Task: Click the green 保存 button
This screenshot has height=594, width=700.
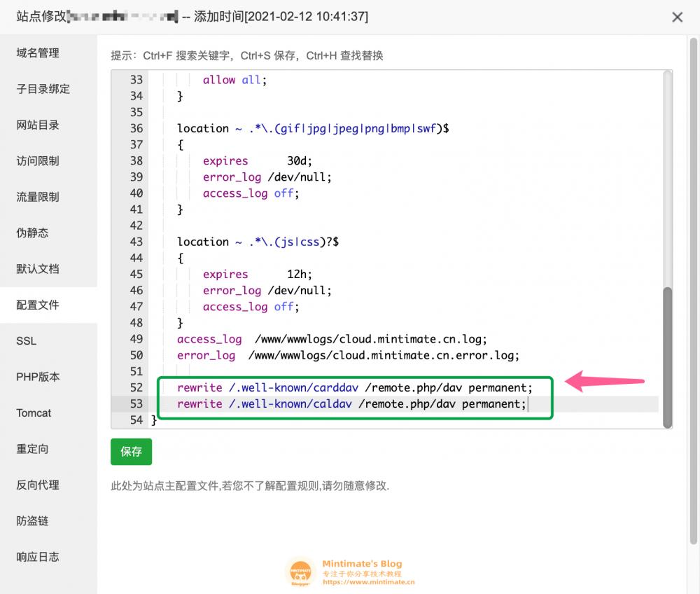Action: click(131, 452)
